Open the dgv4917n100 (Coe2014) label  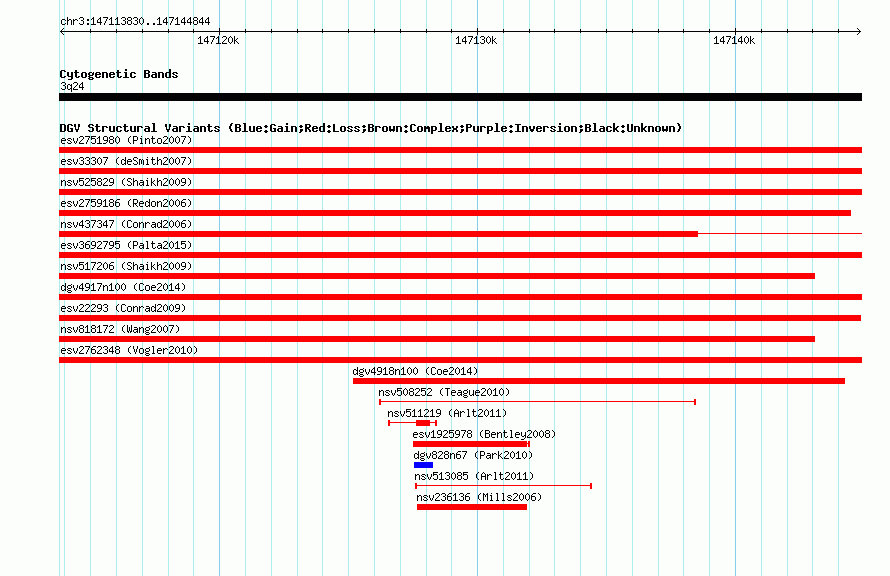[x=123, y=287]
